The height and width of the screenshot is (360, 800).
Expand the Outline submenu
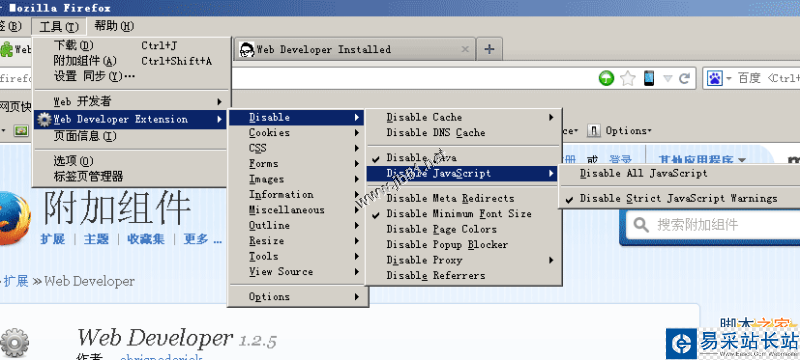296,225
